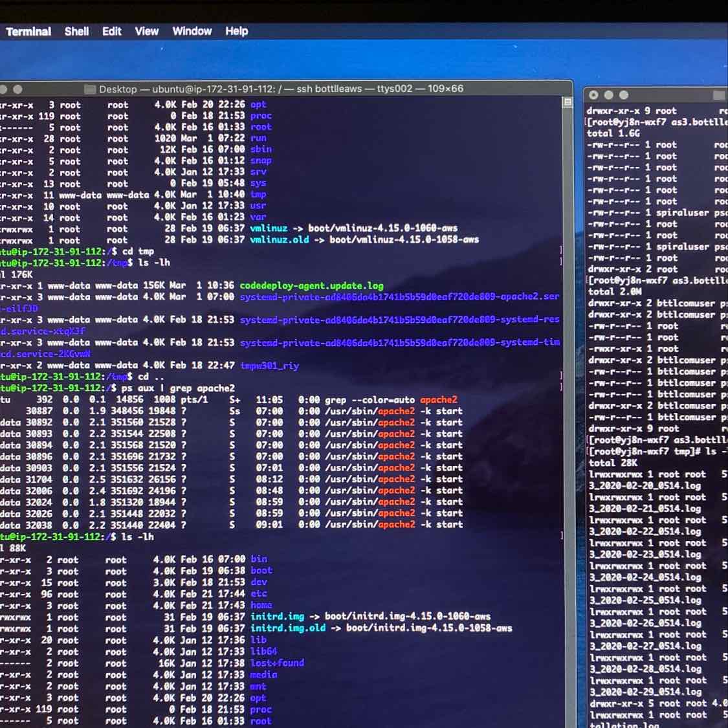Open the Terminal application menu
This screenshot has height=728, width=728.
click(28, 31)
